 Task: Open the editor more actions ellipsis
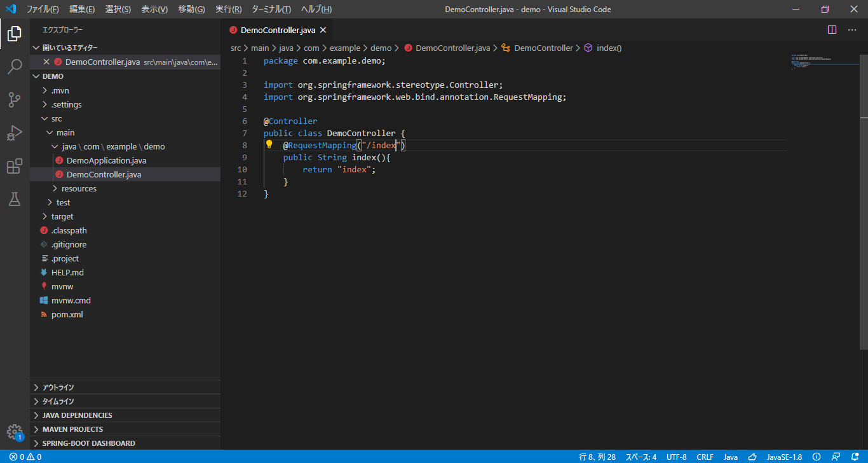(852, 30)
